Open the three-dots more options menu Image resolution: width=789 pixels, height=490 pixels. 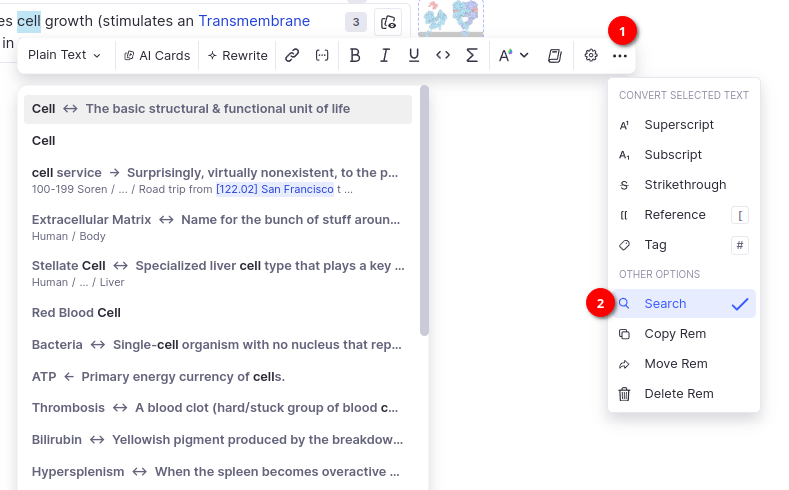620,56
